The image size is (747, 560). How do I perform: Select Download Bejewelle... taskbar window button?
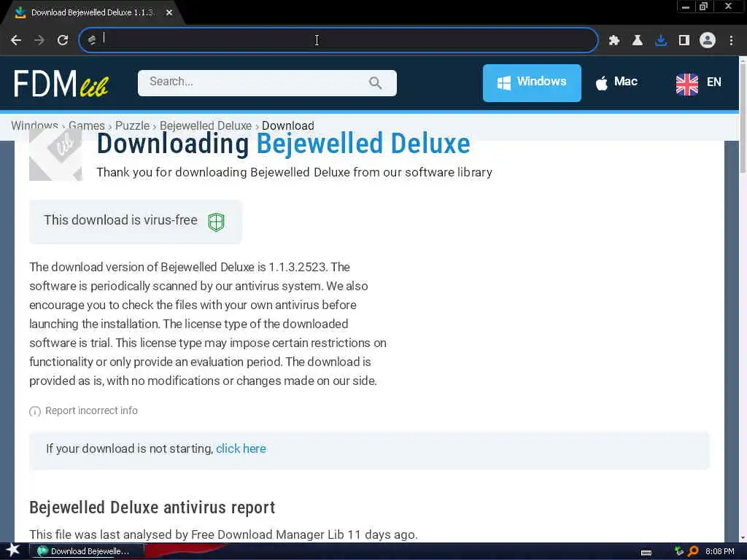tap(86, 551)
